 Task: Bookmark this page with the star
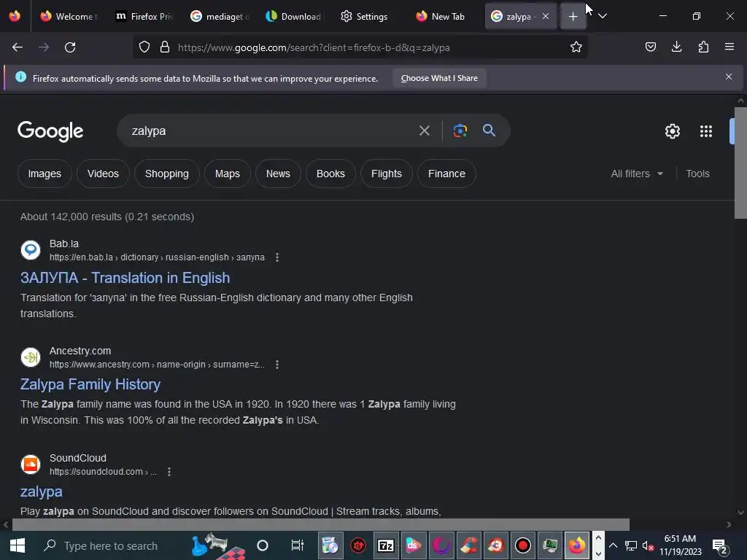click(x=576, y=47)
